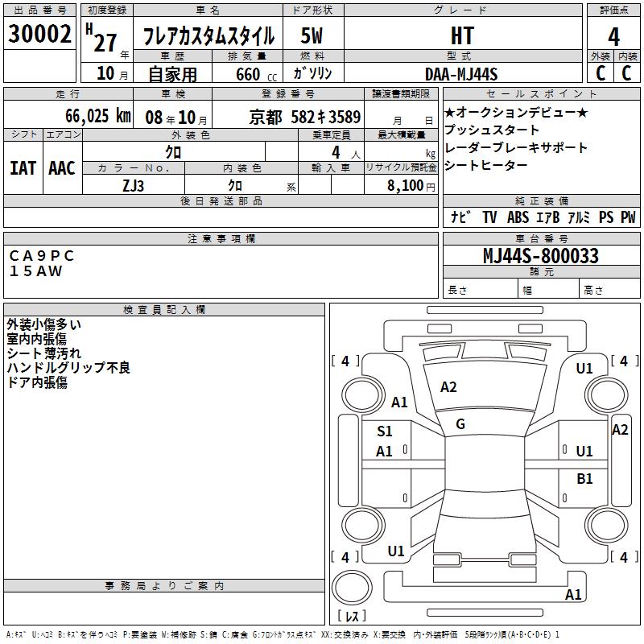
Task: Select the color number ZJ3 field
Action: coord(134,186)
